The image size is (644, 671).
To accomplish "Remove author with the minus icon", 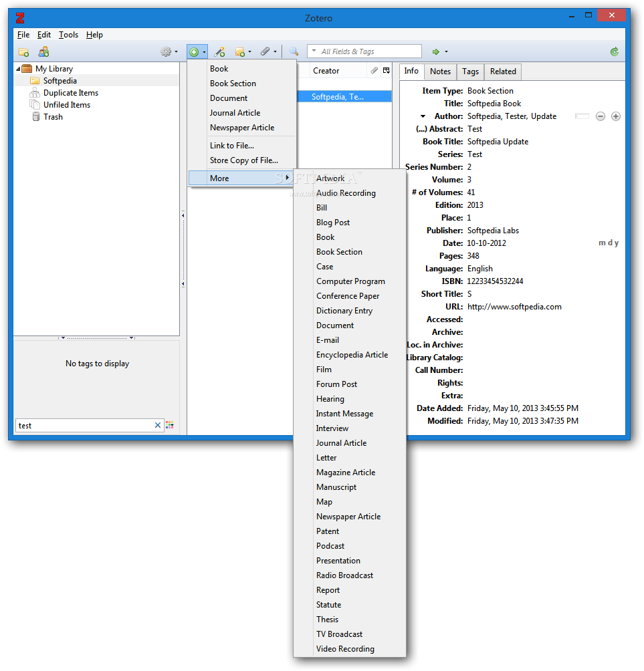I will click(601, 116).
